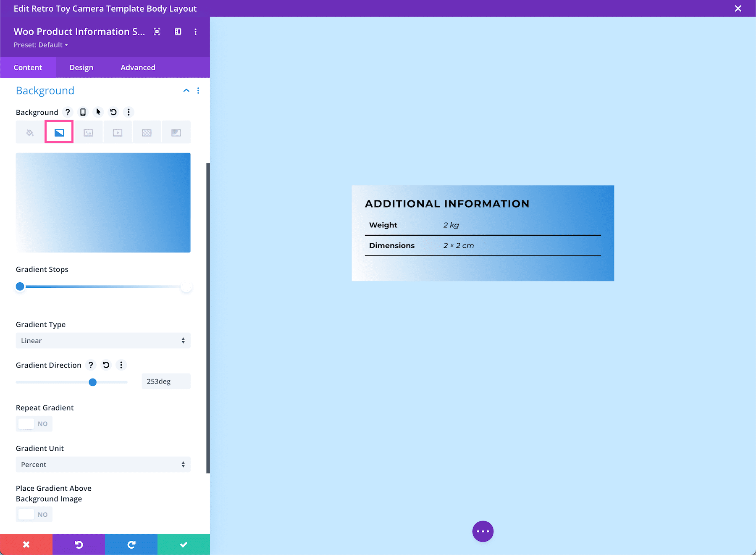756x555 pixels.
Task: Collapse the Background section
Action: [x=186, y=90]
